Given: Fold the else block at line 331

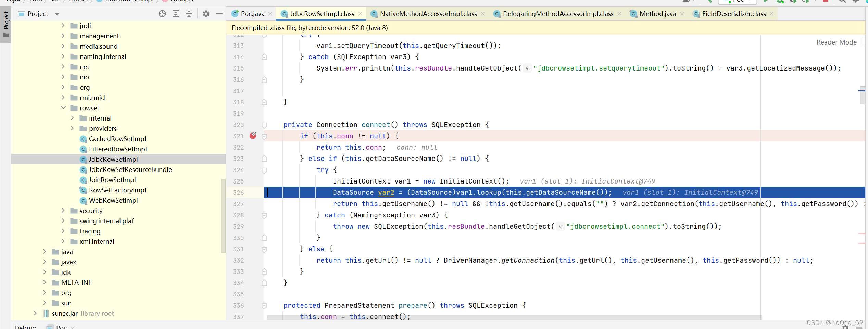Looking at the screenshot, I should 264,249.
